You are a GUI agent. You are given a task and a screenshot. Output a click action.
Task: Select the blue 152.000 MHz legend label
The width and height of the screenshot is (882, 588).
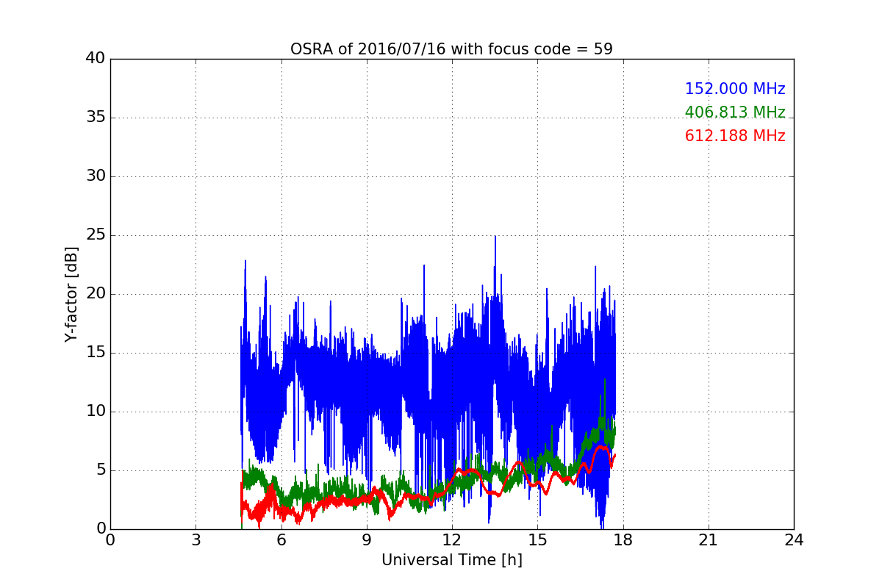coord(735,89)
